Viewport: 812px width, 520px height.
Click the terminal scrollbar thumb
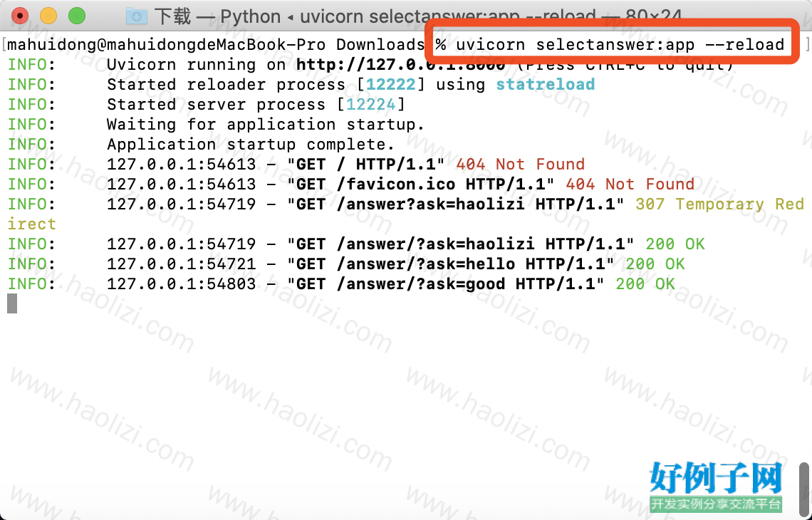pos(803,488)
